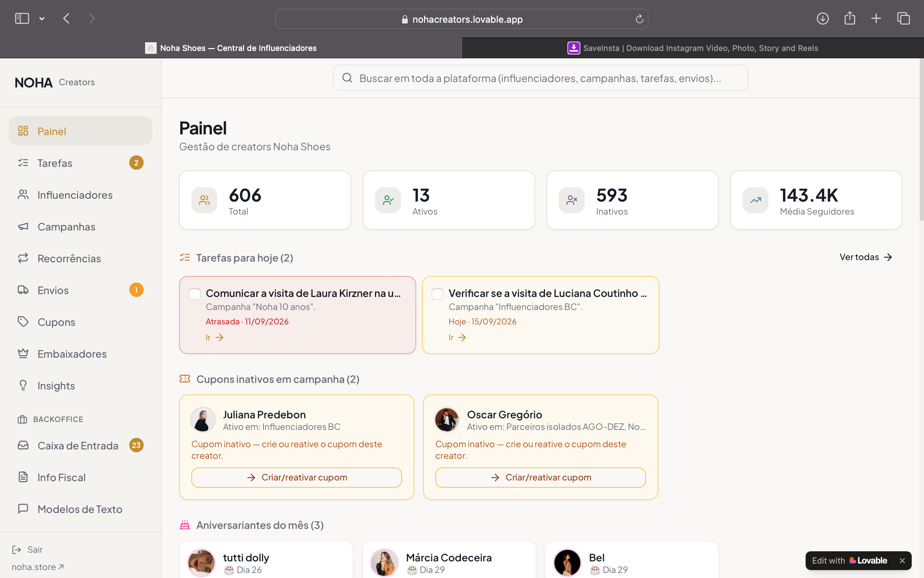Viewport: 924px width, 578px height.
Task: Open Painel in the sidebar
Action: pos(80,131)
